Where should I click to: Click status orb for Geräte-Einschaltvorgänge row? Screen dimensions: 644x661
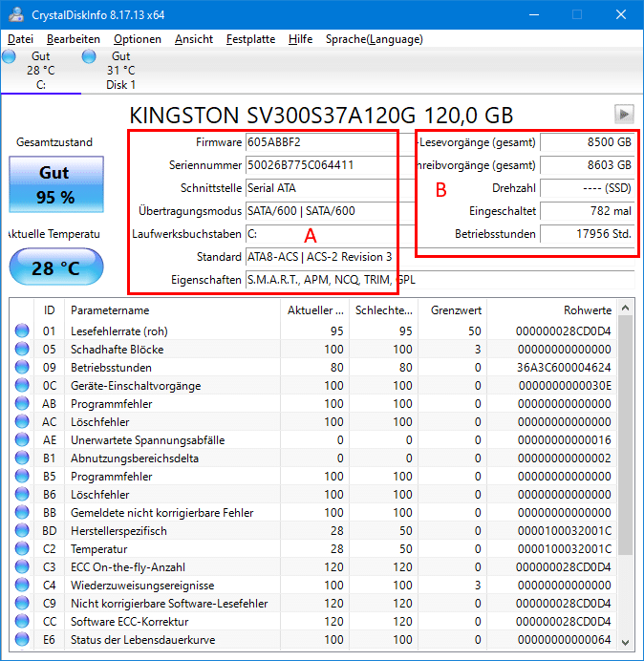pyautogui.click(x=22, y=385)
